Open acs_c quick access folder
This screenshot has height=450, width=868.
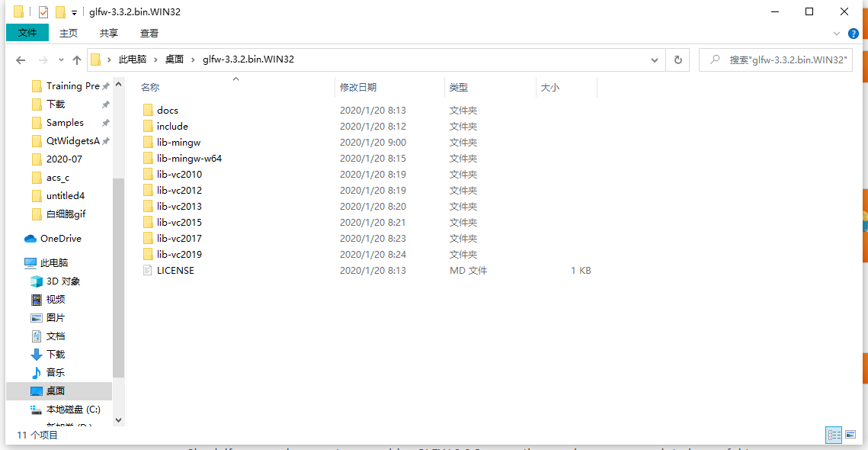pos(51,178)
